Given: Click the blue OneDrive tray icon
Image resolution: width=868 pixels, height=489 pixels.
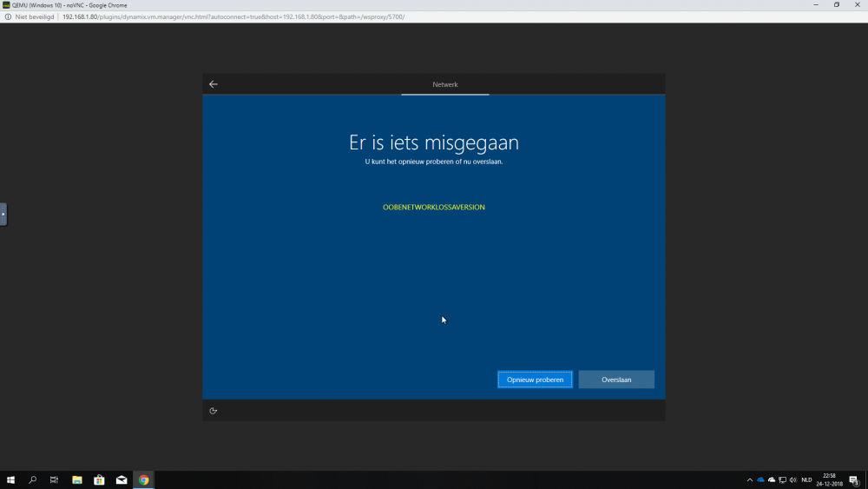Looking at the screenshot, I should (x=760, y=480).
